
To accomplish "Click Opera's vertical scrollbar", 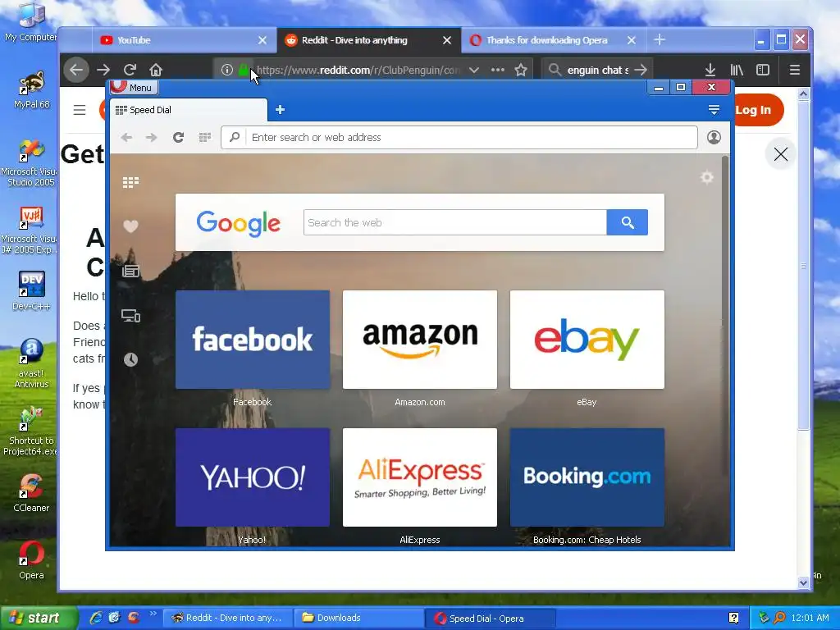I will [x=725, y=316].
